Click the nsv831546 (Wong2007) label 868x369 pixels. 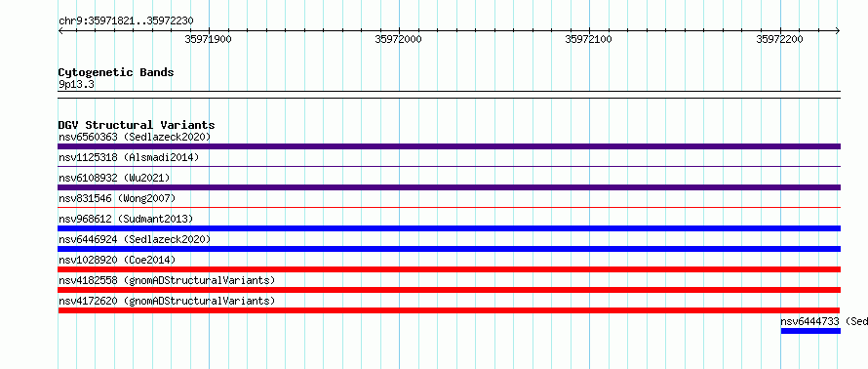(x=117, y=198)
